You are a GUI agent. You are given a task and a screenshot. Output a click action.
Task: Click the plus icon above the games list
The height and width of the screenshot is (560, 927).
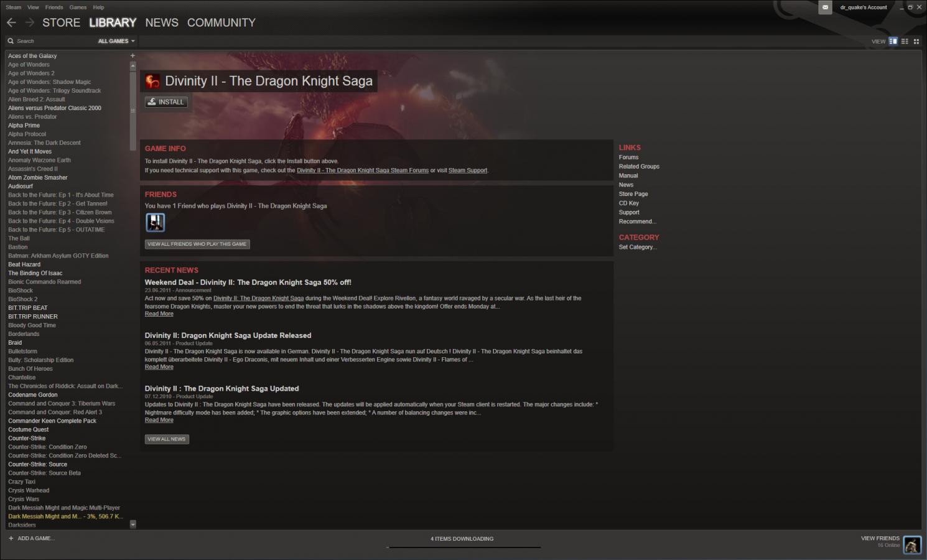[133, 55]
